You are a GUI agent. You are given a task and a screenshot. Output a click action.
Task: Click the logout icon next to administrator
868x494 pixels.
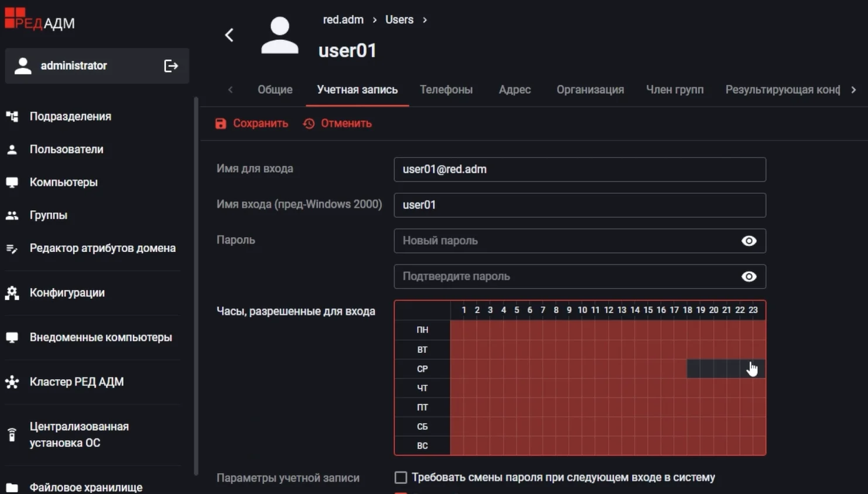(170, 66)
